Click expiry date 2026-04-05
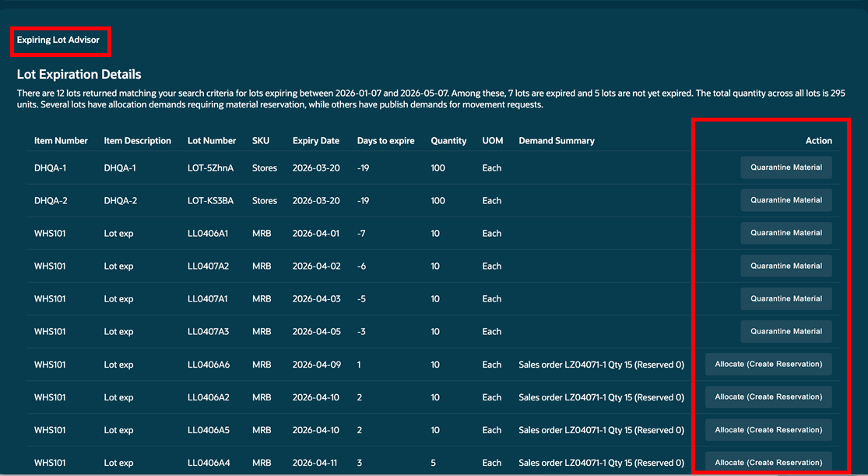868x476 pixels. coord(316,331)
